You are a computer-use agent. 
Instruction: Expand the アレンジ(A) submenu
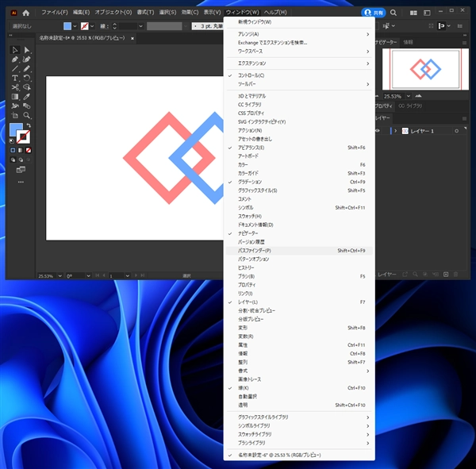pos(299,34)
